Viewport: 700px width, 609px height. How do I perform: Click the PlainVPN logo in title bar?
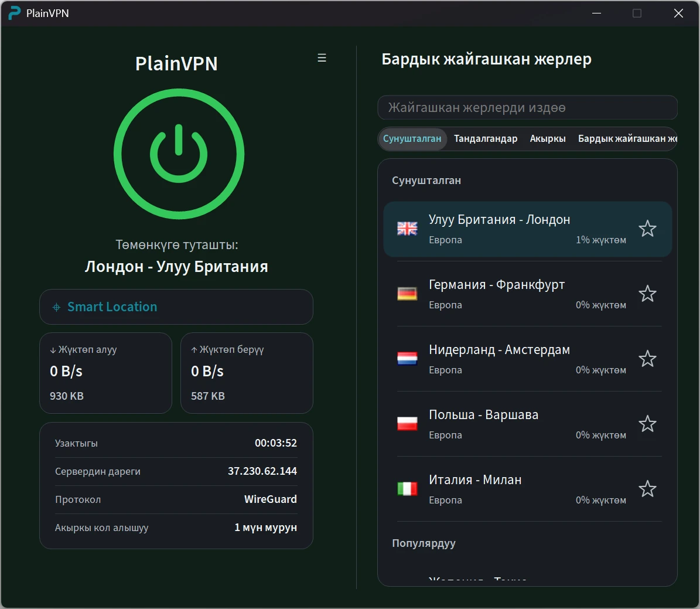tap(15, 13)
